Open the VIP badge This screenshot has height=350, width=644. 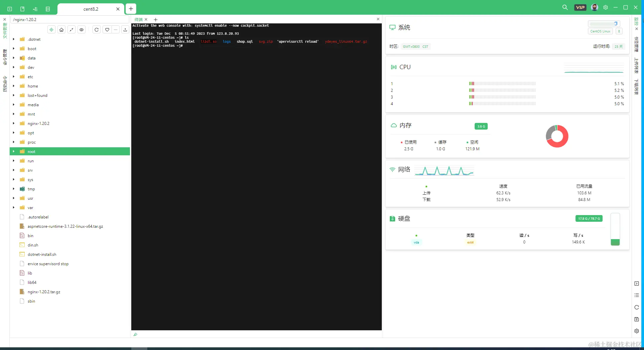(580, 7)
